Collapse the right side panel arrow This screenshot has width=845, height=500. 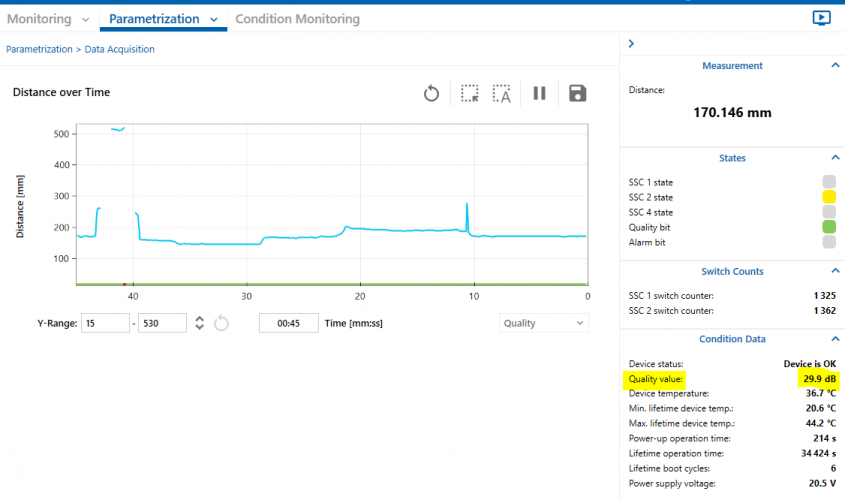coord(632,44)
